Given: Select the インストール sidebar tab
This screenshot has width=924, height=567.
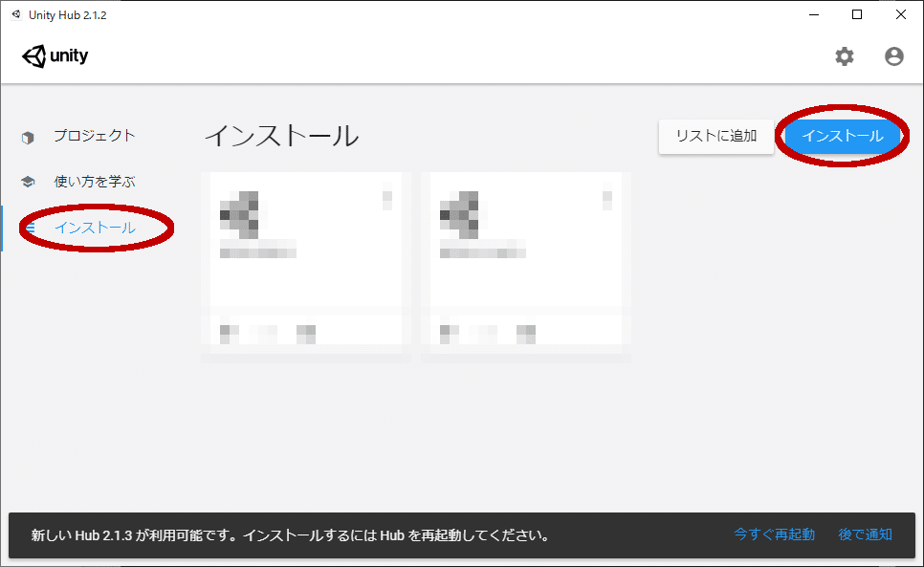Looking at the screenshot, I should [x=93, y=228].
